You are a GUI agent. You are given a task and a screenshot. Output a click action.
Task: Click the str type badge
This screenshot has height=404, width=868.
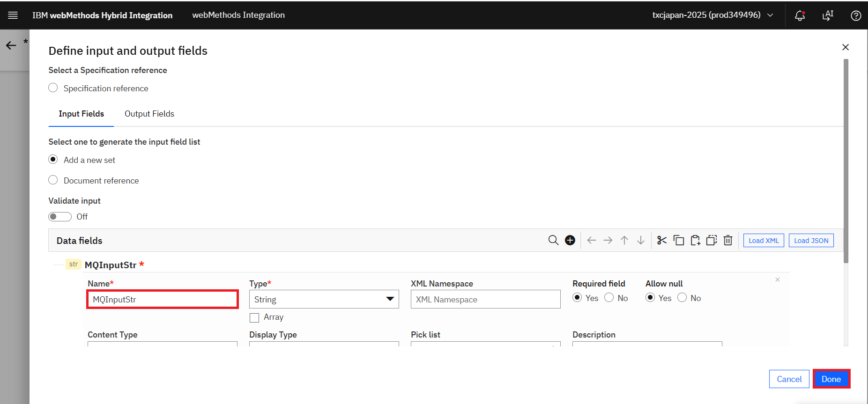pos(74,264)
